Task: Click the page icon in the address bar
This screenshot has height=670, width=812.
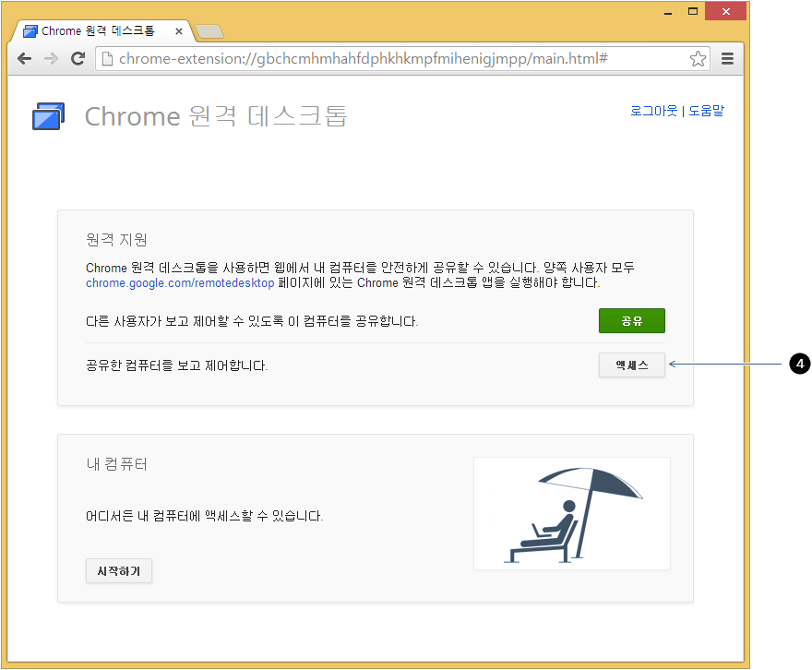Action: (x=107, y=58)
